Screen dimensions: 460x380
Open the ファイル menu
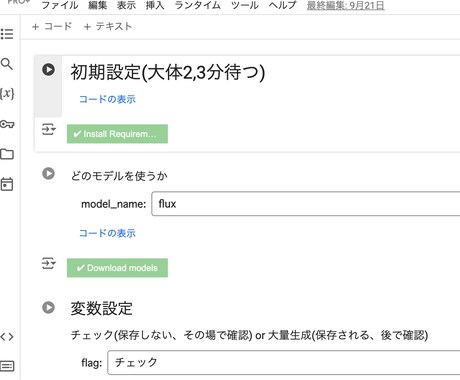click(x=60, y=5)
